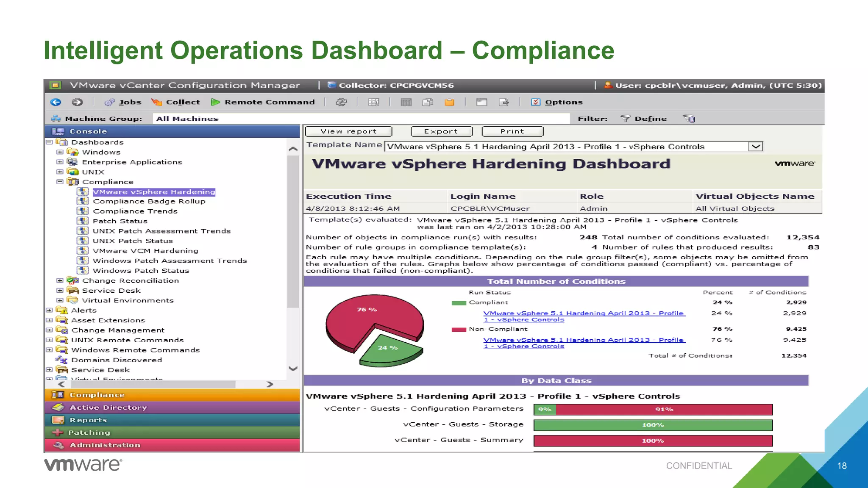Click the tree scroll-up arrow

(x=293, y=149)
